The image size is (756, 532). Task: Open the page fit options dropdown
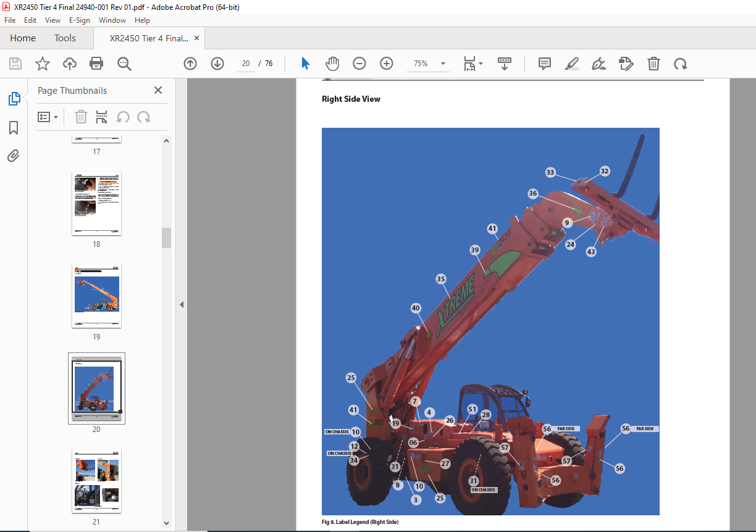click(x=473, y=64)
